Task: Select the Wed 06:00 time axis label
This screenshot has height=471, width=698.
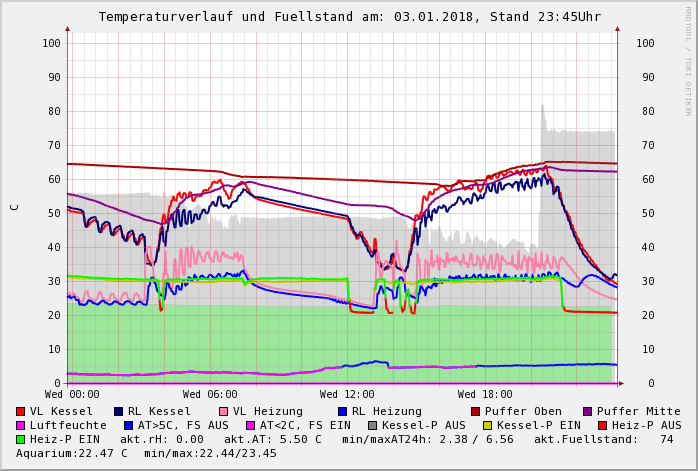Action: coord(210,395)
